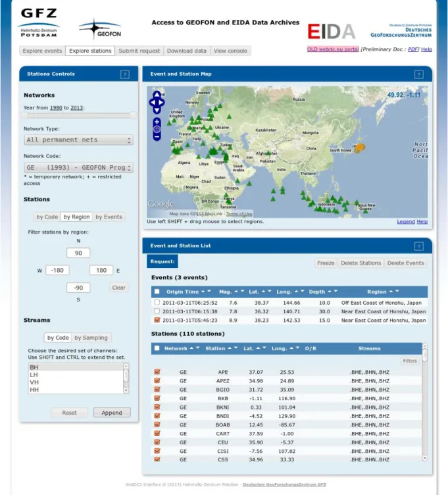The width and height of the screenshot is (448, 495).
Task: Open help icon on Event and Station List panel
Action: pos(418,246)
